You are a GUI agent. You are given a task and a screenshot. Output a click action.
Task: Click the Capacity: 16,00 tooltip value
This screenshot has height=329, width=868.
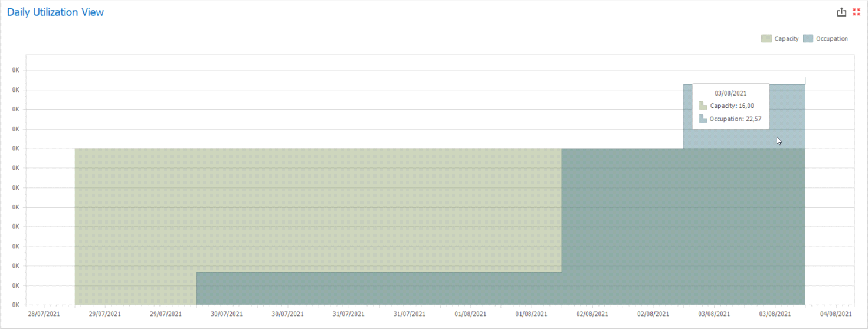pyautogui.click(x=732, y=106)
